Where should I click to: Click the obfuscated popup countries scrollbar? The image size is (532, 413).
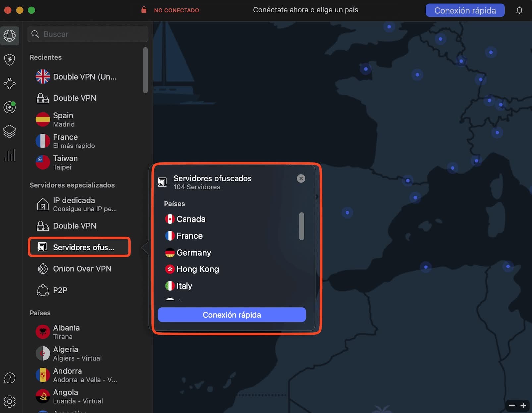[x=302, y=226]
